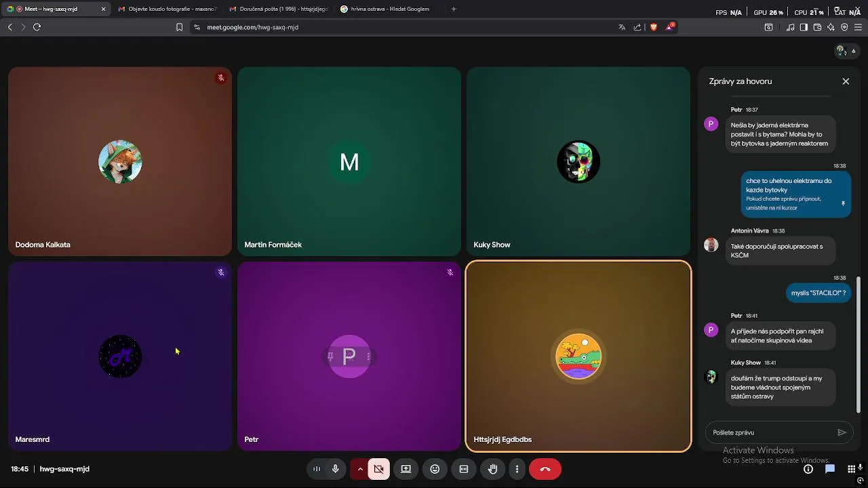Bookmark this page with the bookmark icon
The height and width of the screenshot is (488, 868).
(x=179, y=27)
